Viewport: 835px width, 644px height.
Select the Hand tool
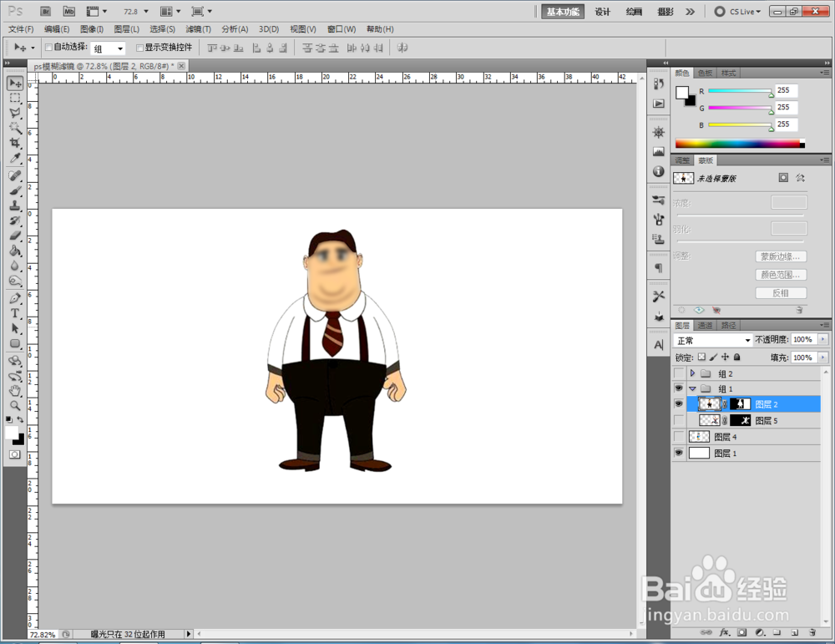(15, 391)
